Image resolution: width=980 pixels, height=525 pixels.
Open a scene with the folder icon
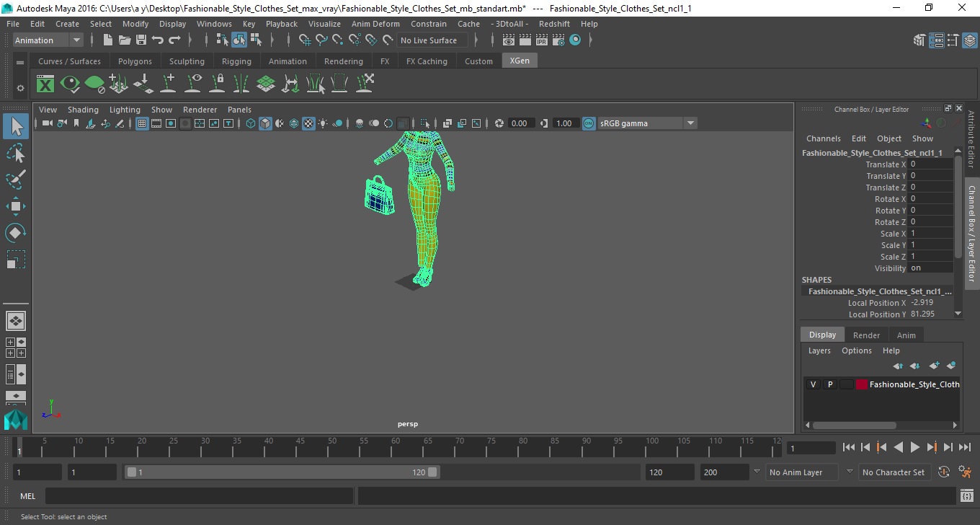(124, 40)
